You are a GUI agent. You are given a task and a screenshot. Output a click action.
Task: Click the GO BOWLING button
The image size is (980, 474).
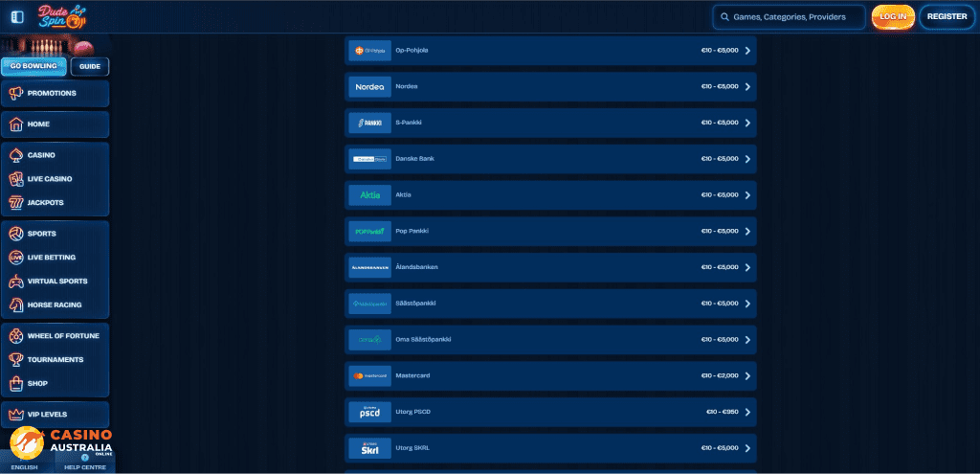[x=33, y=66]
